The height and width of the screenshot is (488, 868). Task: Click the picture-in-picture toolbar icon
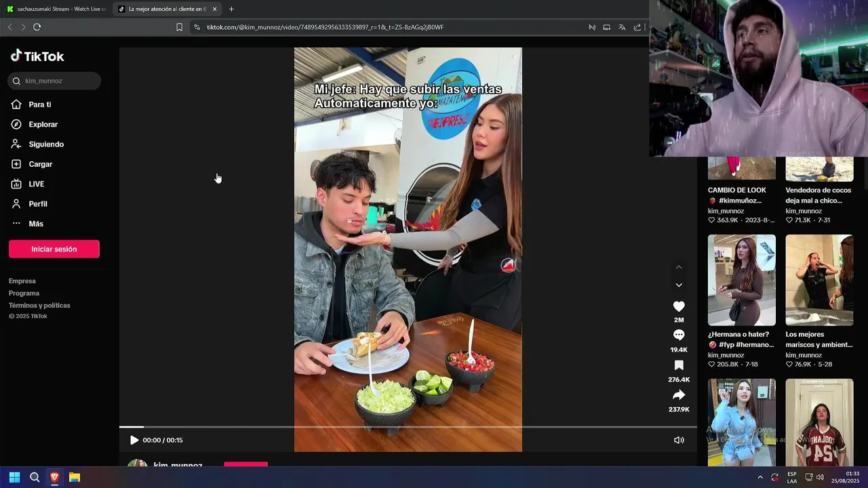coord(607,27)
